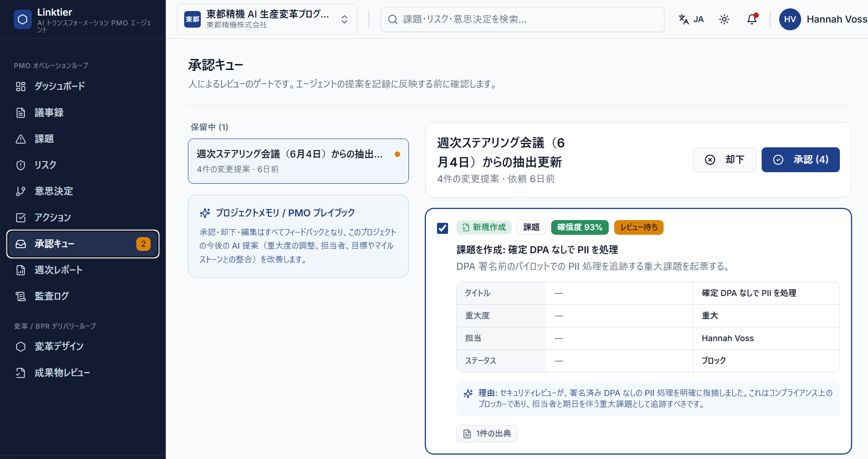The image size is (868, 459).
Task: Click the 監査ログ scroll icon
Action: click(21, 296)
